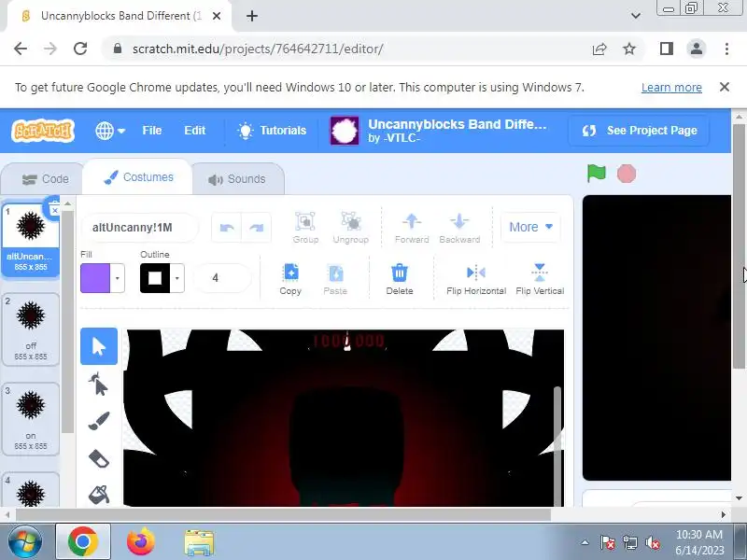
Task: Open the Outline color dropdown arrow
Action: [177, 278]
